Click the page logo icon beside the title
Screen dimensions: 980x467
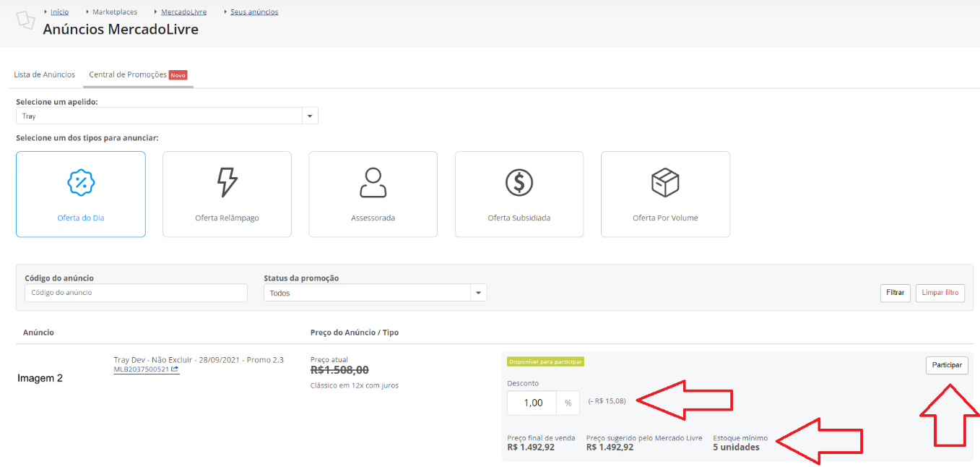25,20
